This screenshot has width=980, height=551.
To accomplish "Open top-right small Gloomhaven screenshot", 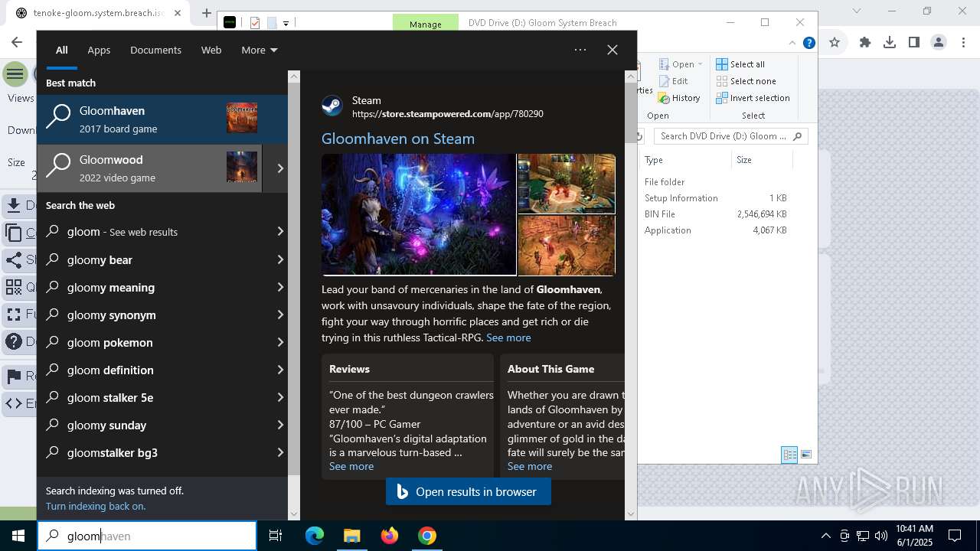I will pos(567,184).
